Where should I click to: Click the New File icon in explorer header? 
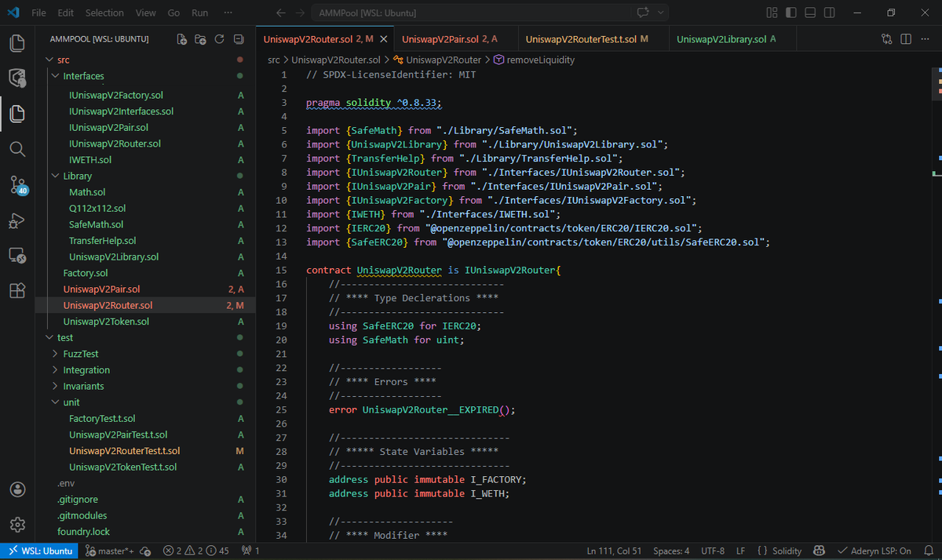[x=182, y=38]
